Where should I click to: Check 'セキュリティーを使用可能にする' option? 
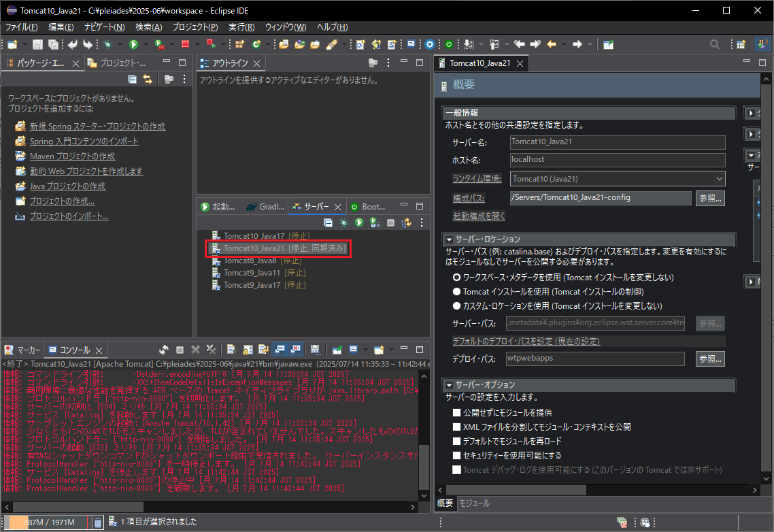(457, 456)
